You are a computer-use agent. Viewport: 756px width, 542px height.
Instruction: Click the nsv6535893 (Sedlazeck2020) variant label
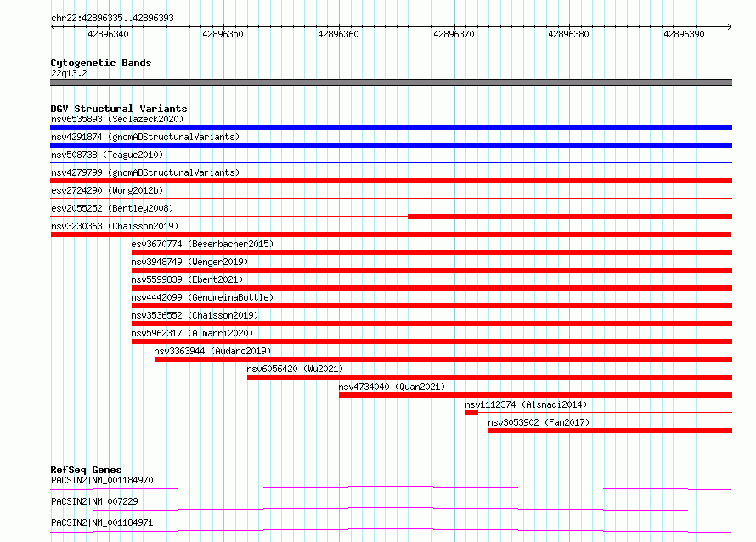(117, 119)
